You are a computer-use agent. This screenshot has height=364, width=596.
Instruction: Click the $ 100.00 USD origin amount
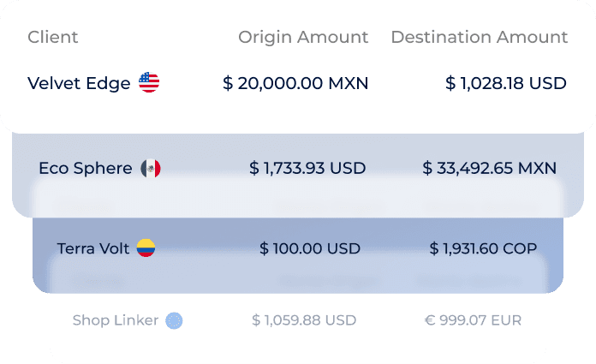pos(310,248)
